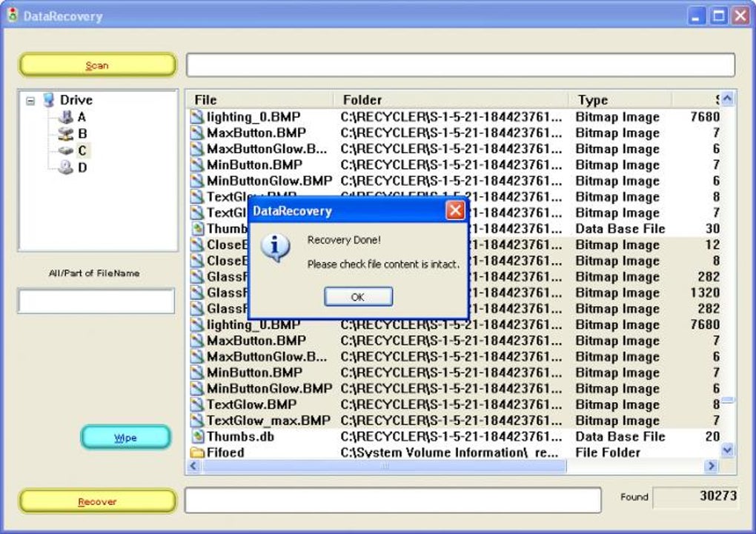
Task: Click the Found count value 30273
Action: pos(718,496)
